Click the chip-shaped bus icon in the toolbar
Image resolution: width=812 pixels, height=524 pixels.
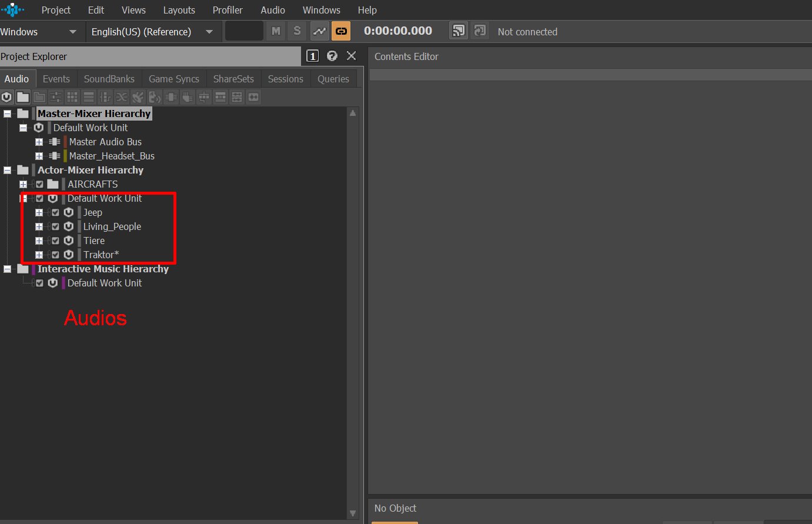point(171,97)
